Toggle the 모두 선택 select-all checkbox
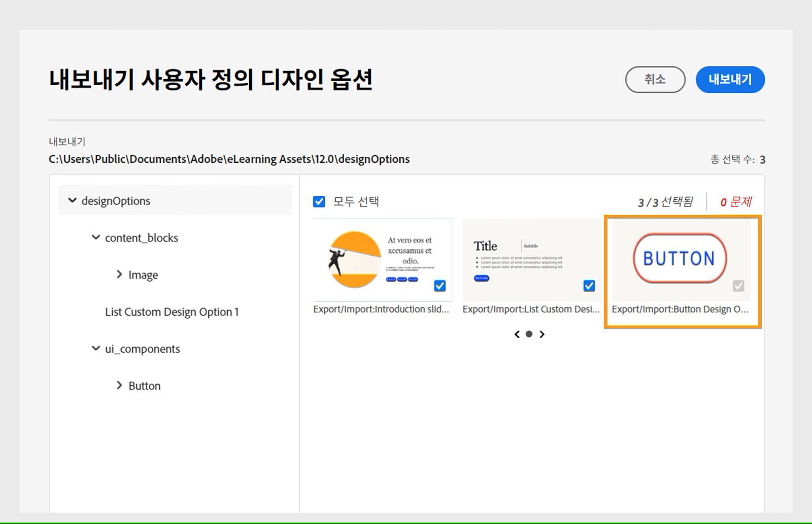This screenshot has width=812, height=524. point(319,202)
